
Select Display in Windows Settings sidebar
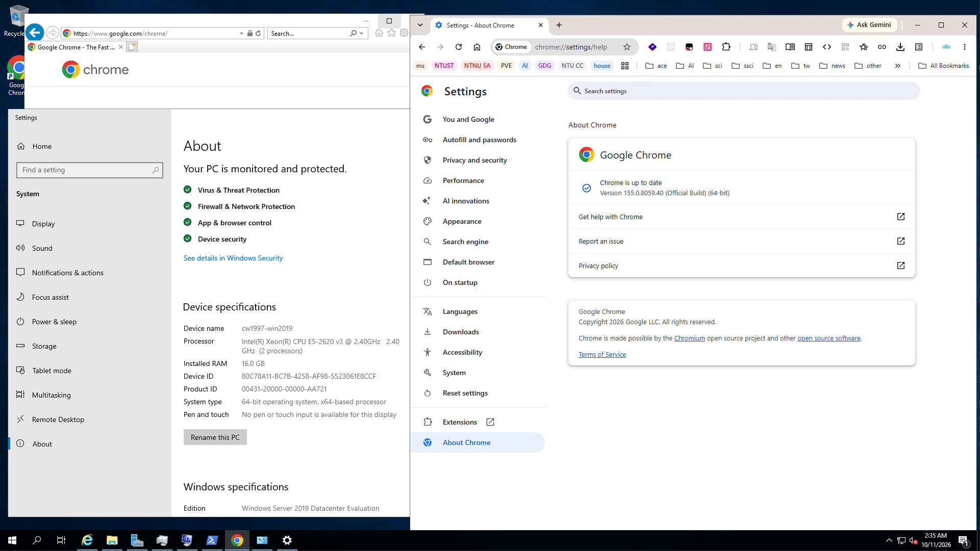coord(90,224)
